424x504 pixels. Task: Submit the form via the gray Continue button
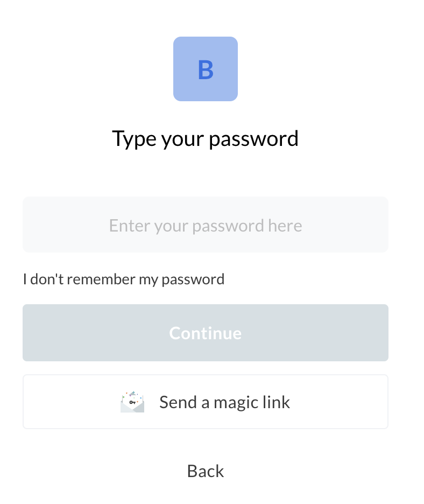205,333
